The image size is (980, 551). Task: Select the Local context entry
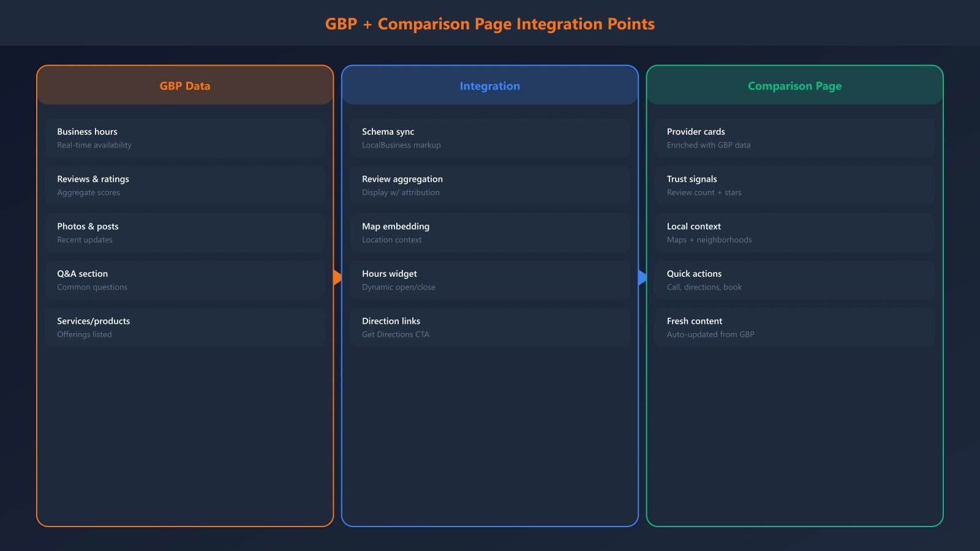point(794,232)
